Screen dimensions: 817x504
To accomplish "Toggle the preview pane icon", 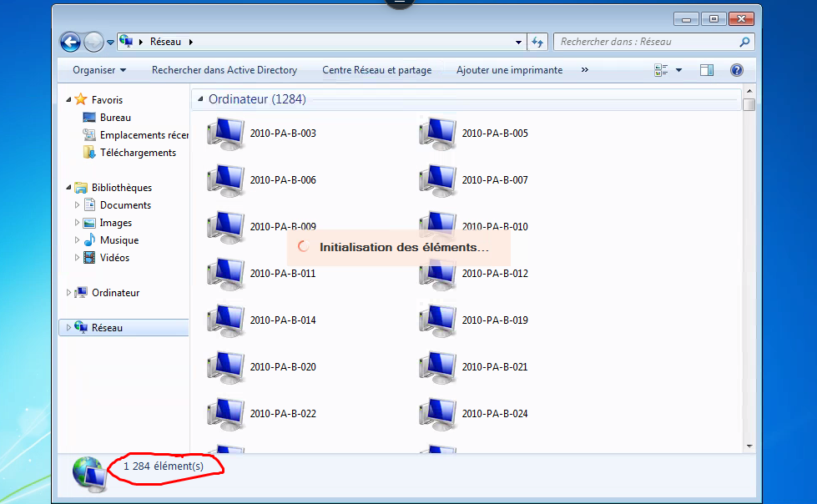I will click(x=707, y=71).
